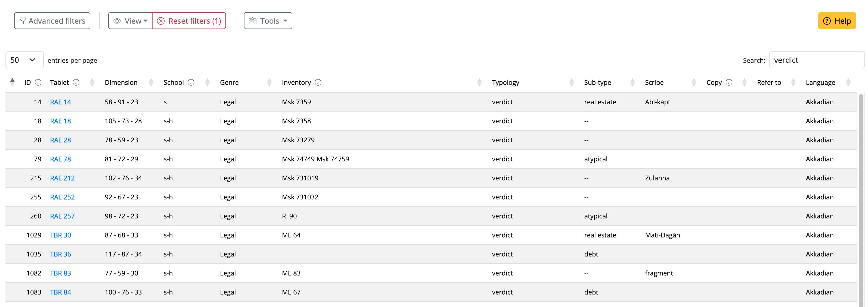Image resolution: width=868 pixels, height=307 pixels.
Task: Click the Copy column info icon
Action: tap(729, 83)
